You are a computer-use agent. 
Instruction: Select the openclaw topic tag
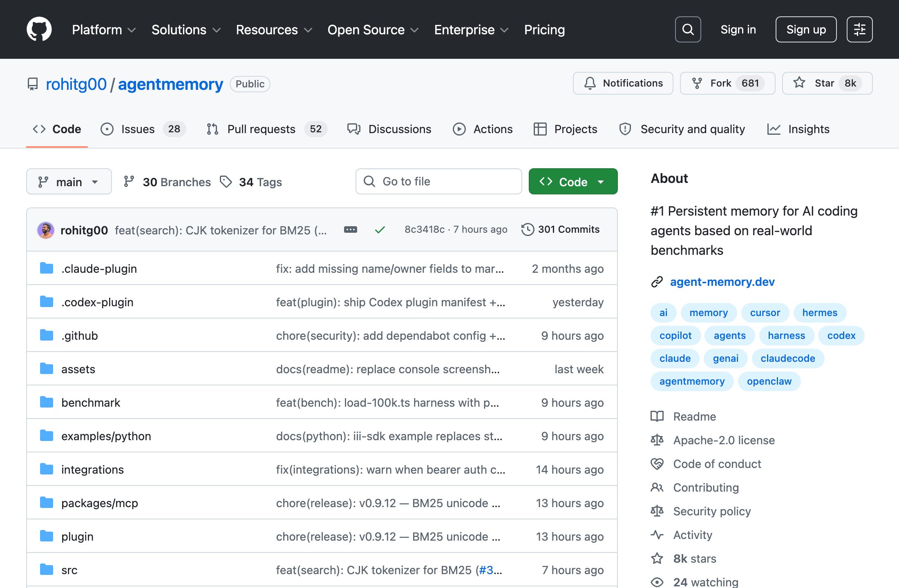click(769, 381)
